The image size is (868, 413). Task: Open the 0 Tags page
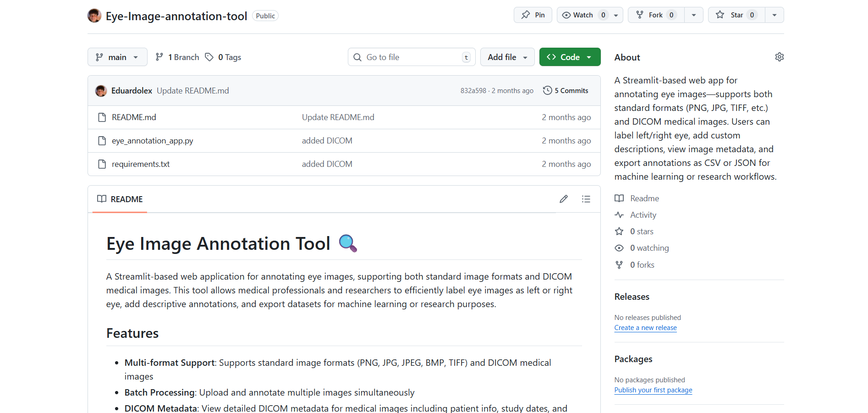(x=223, y=57)
